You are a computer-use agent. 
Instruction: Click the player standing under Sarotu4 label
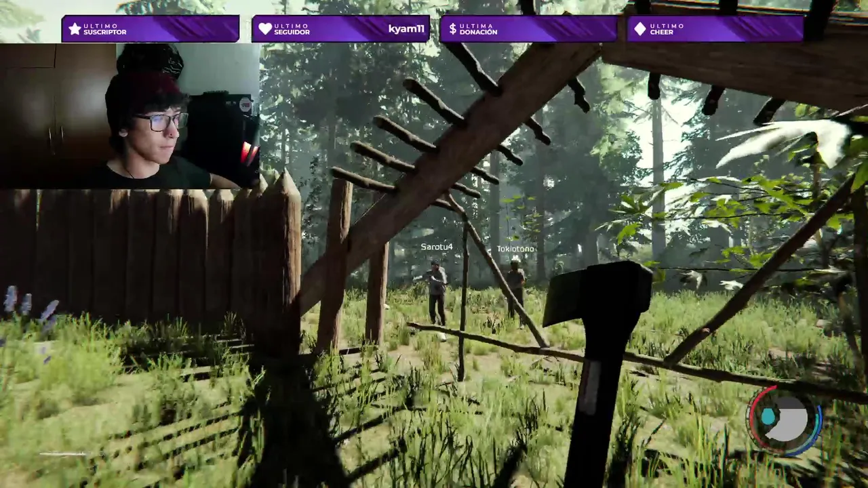(x=436, y=293)
